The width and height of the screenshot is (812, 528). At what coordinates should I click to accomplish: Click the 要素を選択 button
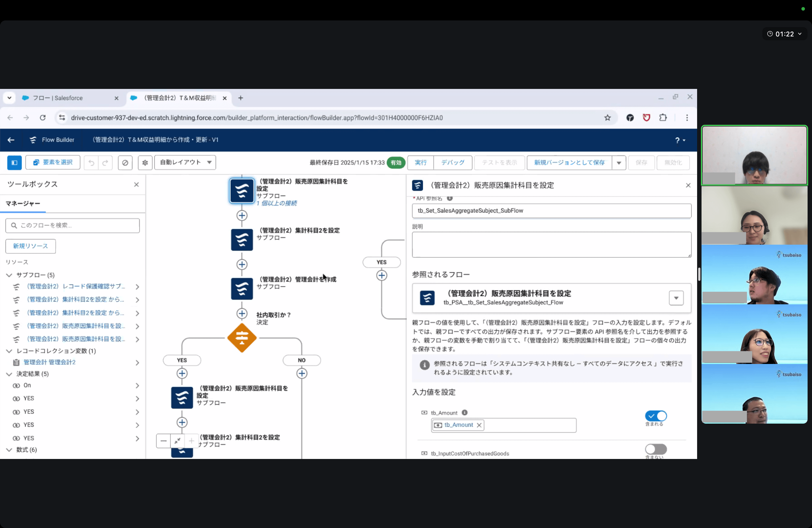click(x=53, y=163)
